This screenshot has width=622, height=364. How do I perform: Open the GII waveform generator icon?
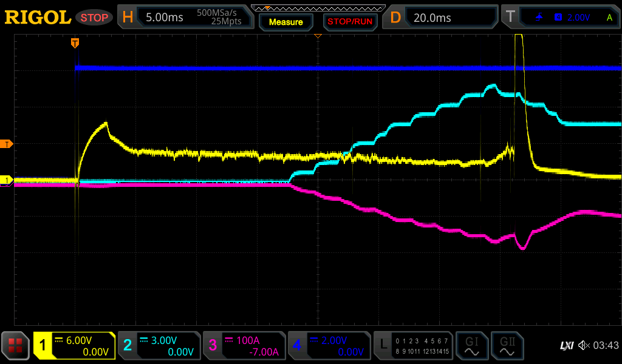click(507, 346)
